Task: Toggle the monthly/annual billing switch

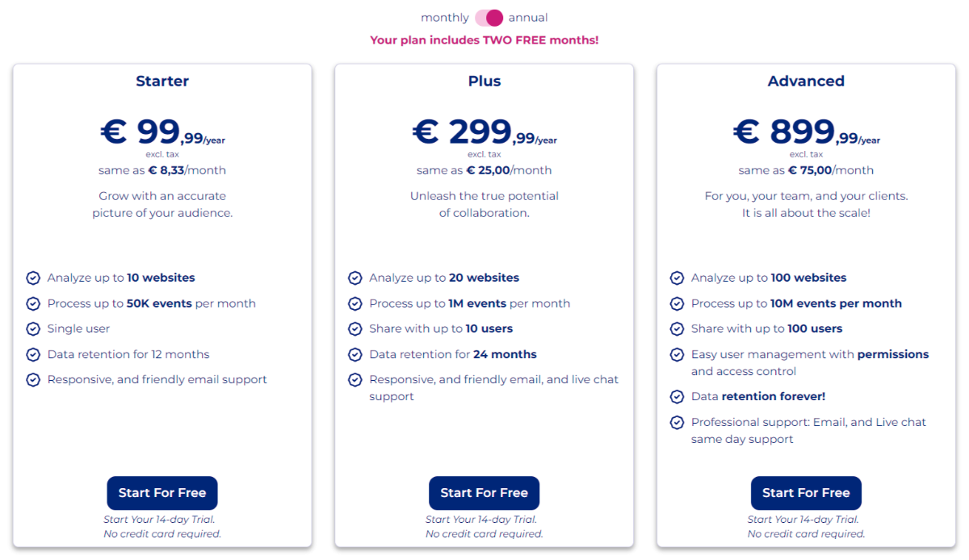Action: pyautogui.click(x=489, y=18)
